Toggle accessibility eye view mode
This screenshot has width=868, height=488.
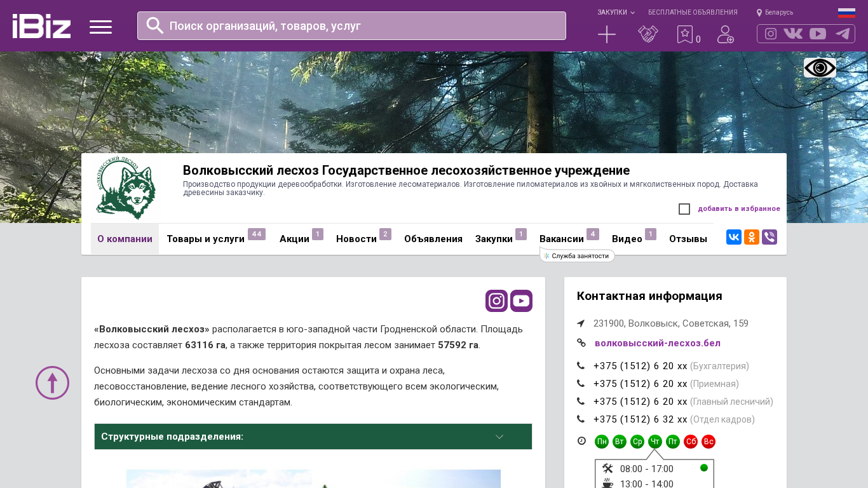[820, 67]
